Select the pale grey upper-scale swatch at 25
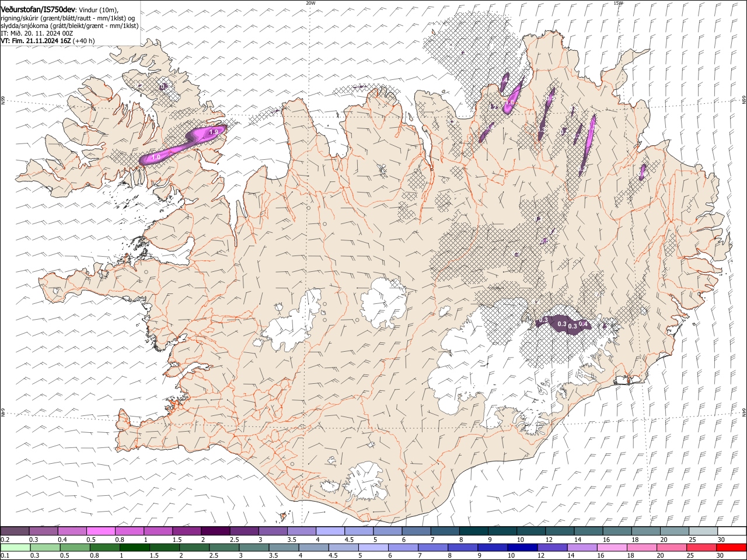 [703, 531]
